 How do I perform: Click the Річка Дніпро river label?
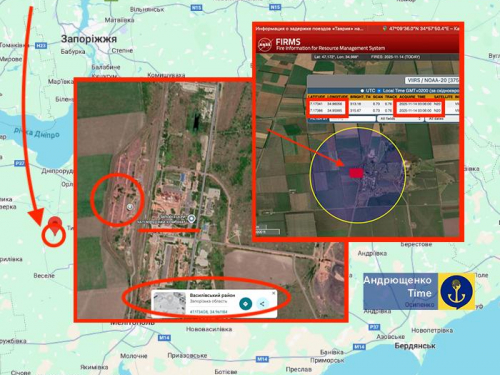tap(37, 133)
